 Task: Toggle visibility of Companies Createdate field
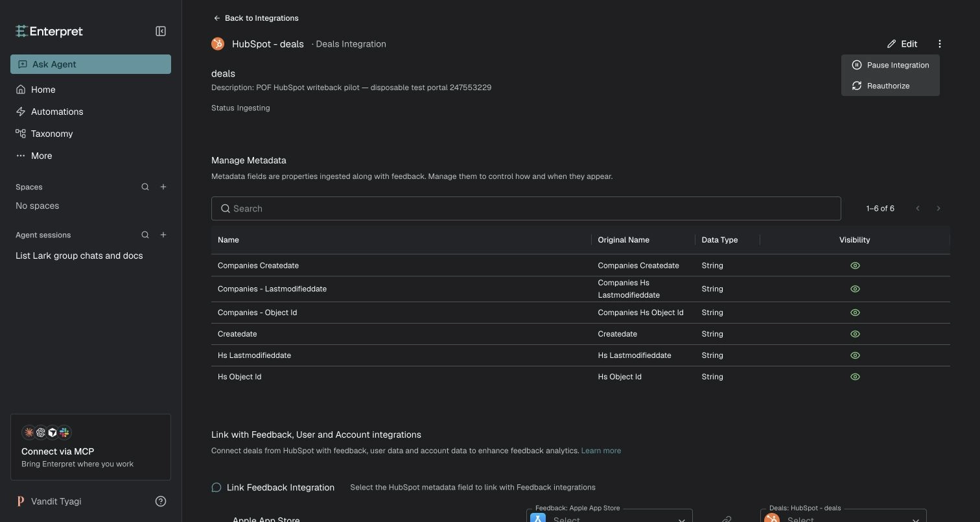(x=855, y=266)
